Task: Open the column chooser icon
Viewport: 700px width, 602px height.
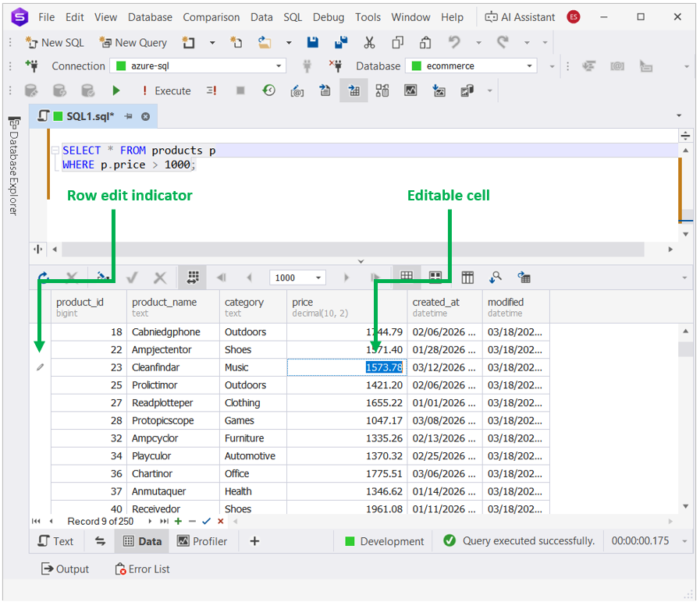Action: 467,278
